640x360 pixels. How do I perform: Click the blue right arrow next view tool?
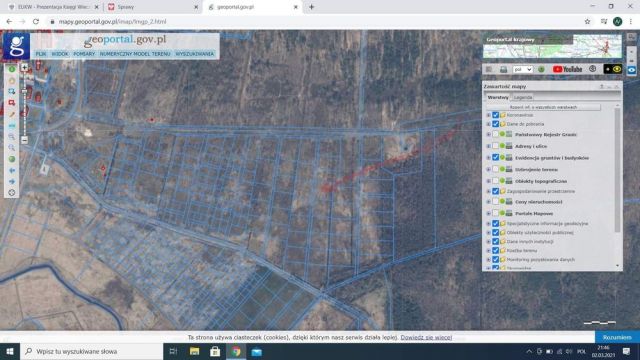click(x=12, y=181)
